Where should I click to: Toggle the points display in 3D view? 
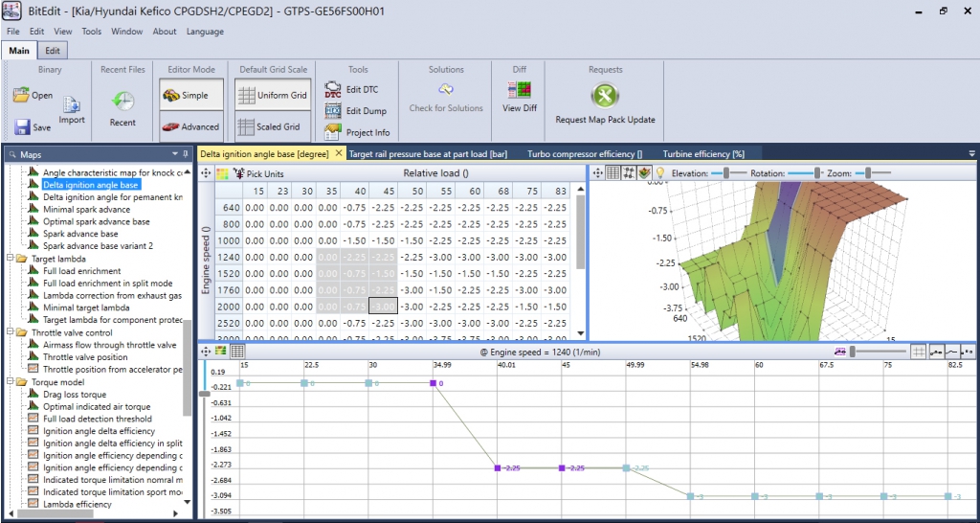tap(630, 172)
